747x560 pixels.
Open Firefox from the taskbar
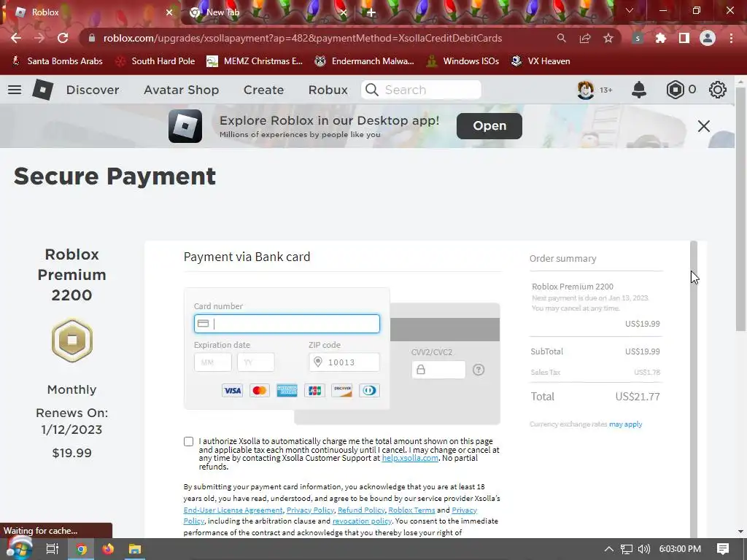point(108,549)
